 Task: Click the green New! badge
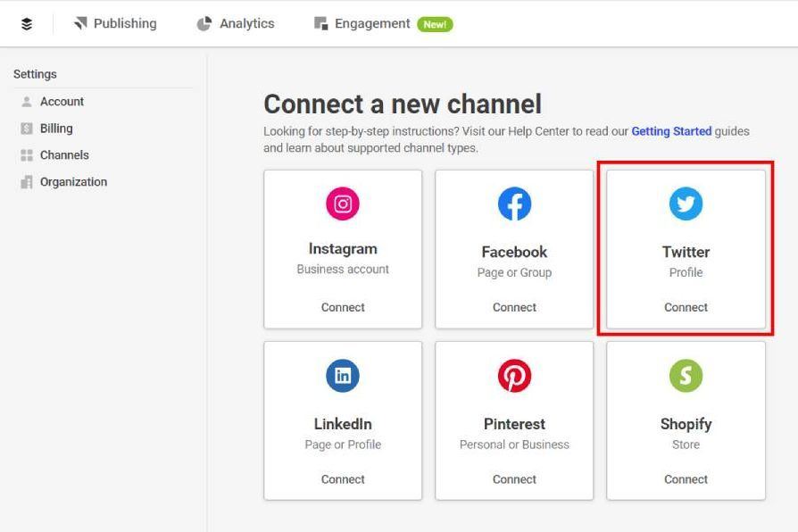[x=435, y=24]
